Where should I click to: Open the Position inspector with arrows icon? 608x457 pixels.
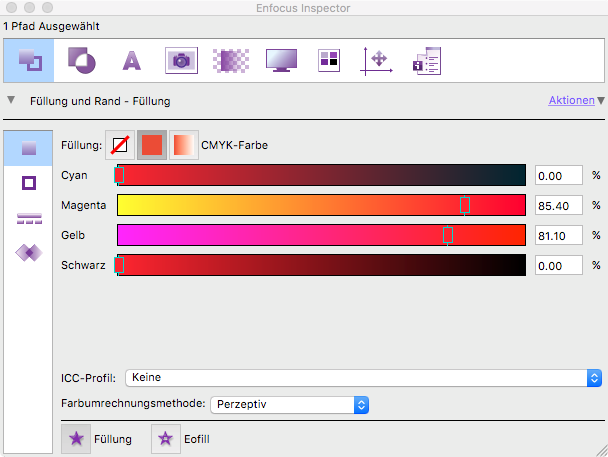click(379, 60)
